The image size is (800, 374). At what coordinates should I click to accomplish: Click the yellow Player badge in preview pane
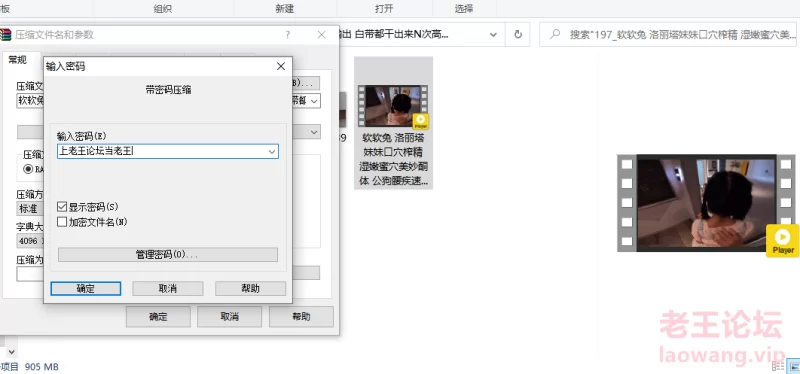(783, 240)
